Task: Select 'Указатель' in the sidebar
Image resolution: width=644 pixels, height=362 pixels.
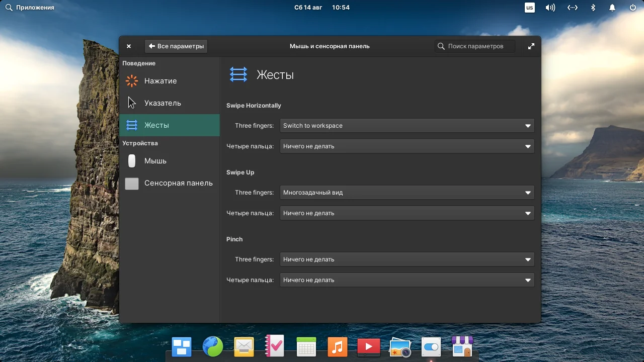Action: pos(162,103)
